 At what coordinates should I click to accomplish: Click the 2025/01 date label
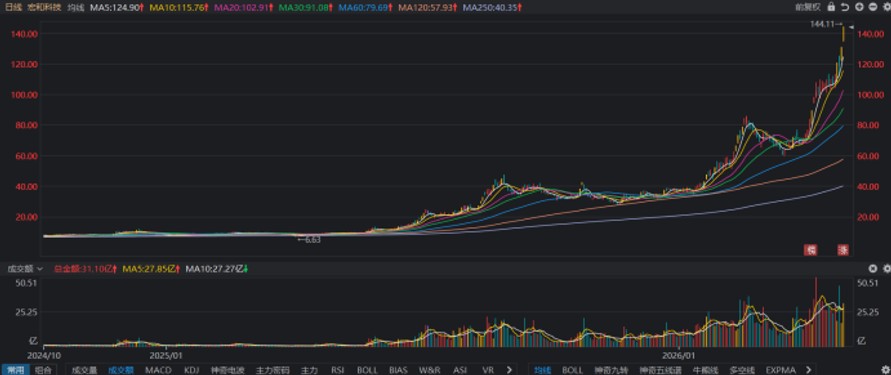click(165, 357)
